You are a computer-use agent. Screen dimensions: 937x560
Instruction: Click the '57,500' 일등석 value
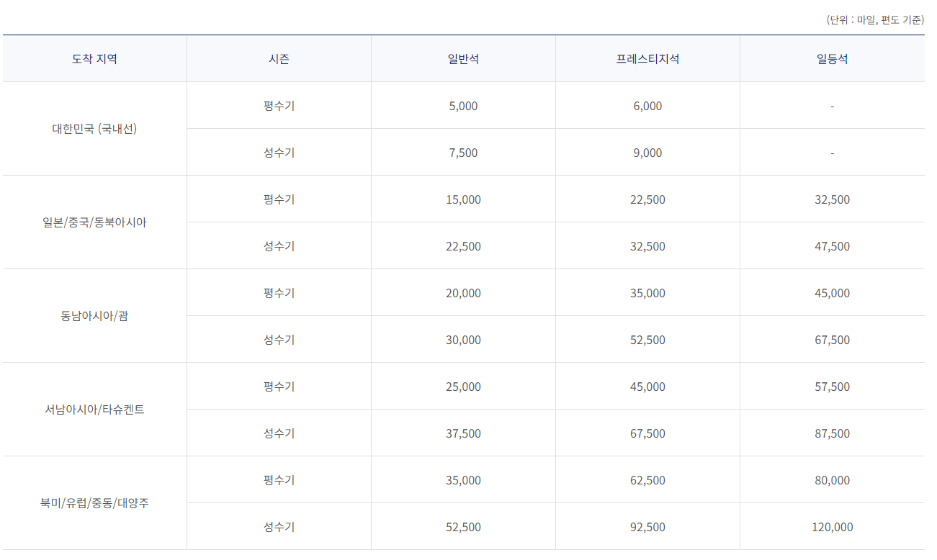832,387
